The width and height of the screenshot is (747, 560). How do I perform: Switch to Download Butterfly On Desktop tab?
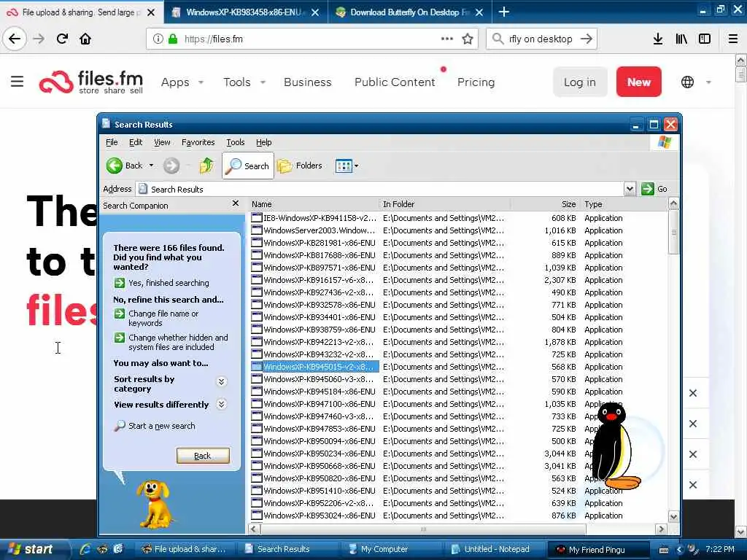[x=410, y=12]
